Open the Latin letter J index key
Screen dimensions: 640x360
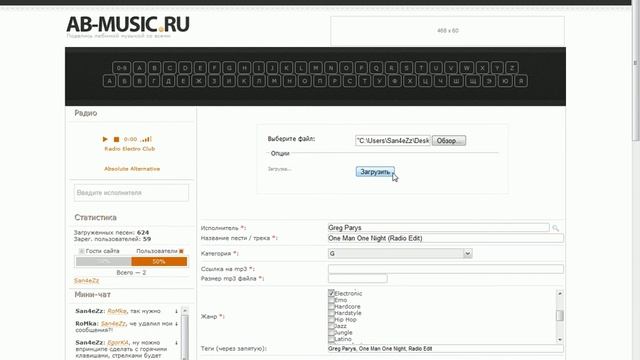[273, 68]
